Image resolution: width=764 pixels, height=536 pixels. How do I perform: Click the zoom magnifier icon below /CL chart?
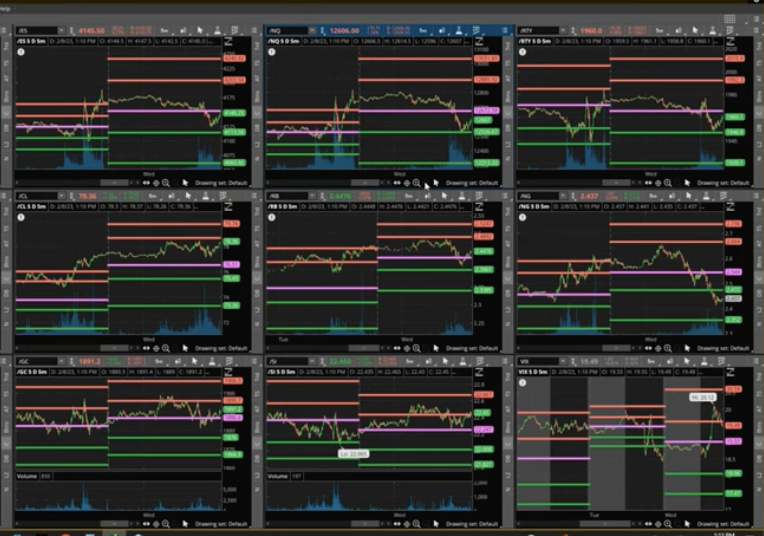pos(166,348)
